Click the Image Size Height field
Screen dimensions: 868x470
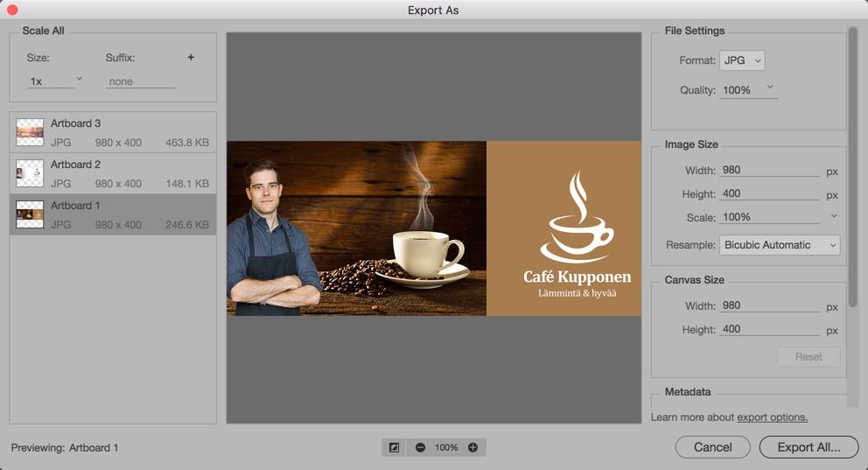769,193
